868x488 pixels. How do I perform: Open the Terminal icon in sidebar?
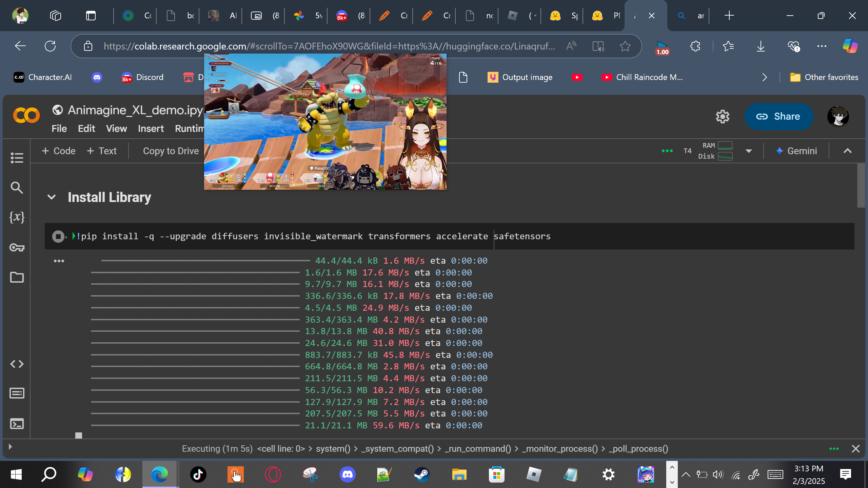point(17,424)
